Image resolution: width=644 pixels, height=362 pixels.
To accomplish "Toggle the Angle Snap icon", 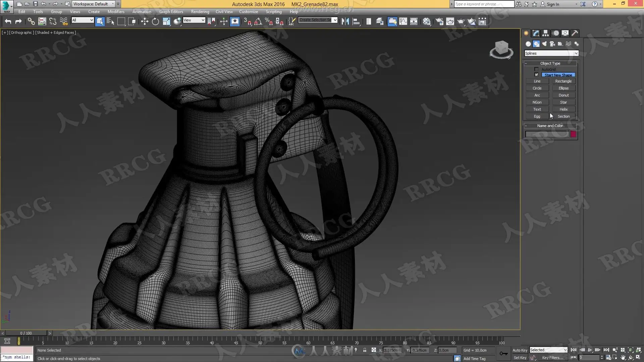I will click(258, 22).
